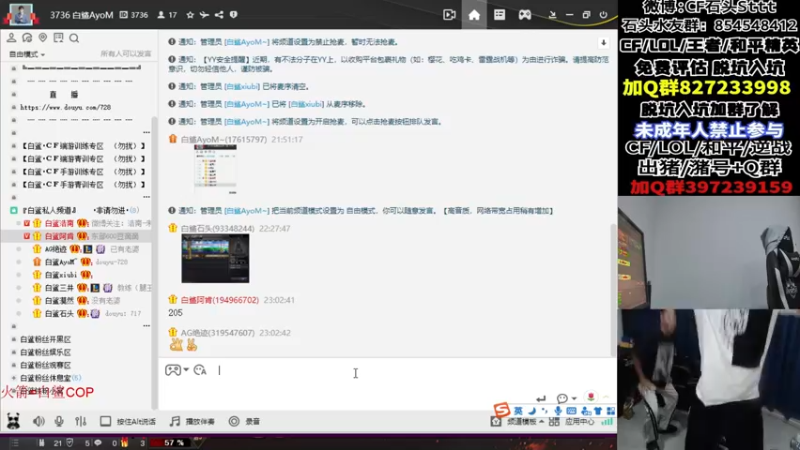
Task: Go to the home icon tab
Action: tap(474, 15)
